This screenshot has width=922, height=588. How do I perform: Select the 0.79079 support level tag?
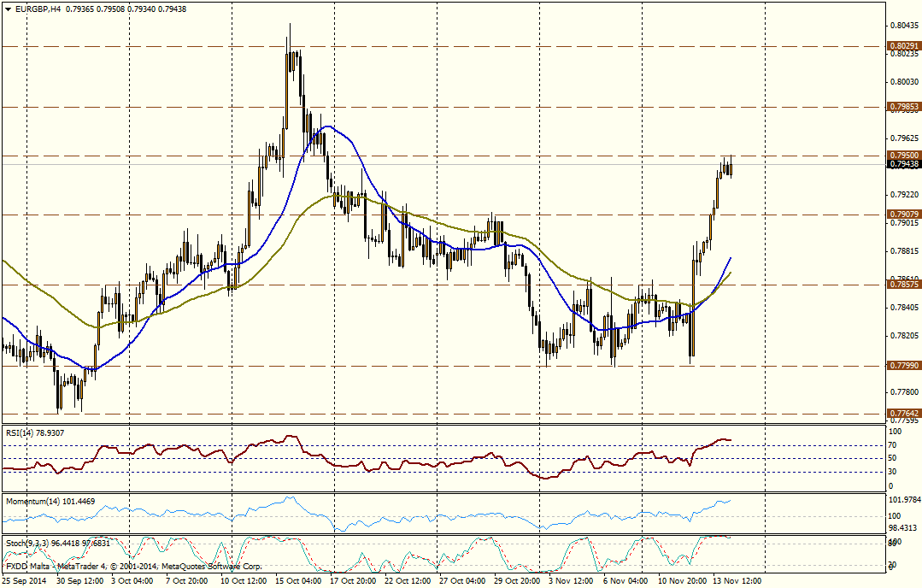tap(904, 214)
